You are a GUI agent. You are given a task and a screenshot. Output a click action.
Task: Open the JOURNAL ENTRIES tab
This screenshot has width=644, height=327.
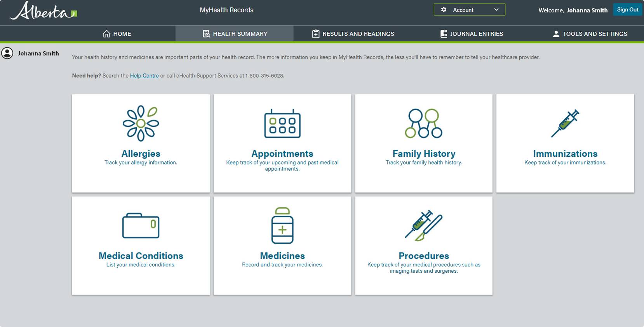pyautogui.click(x=471, y=34)
